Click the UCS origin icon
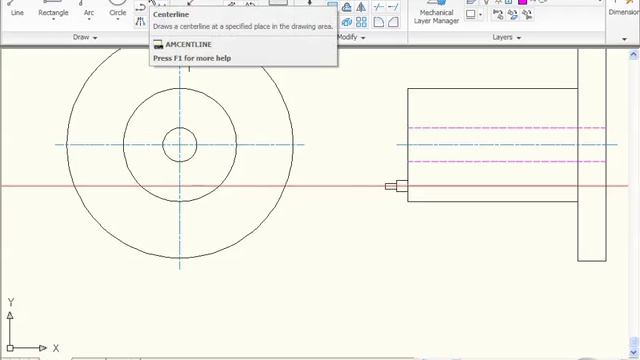This screenshot has height=360, width=640. (10, 348)
